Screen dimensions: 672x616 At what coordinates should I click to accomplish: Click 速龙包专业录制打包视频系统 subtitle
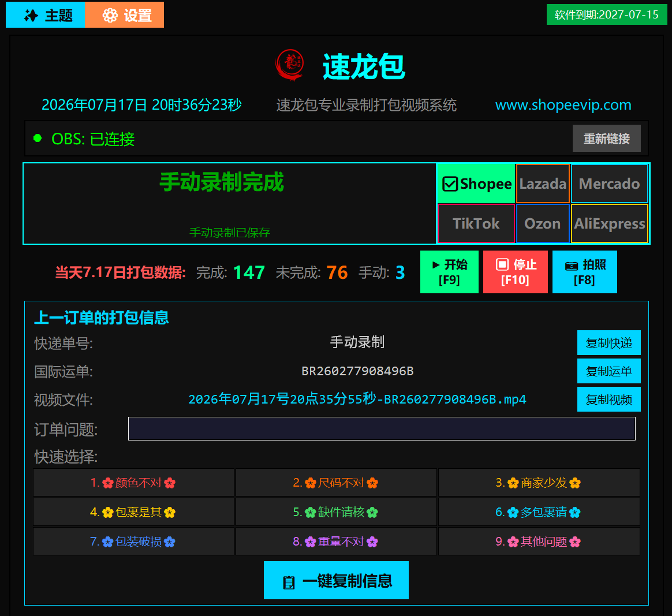[x=367, y=105]
